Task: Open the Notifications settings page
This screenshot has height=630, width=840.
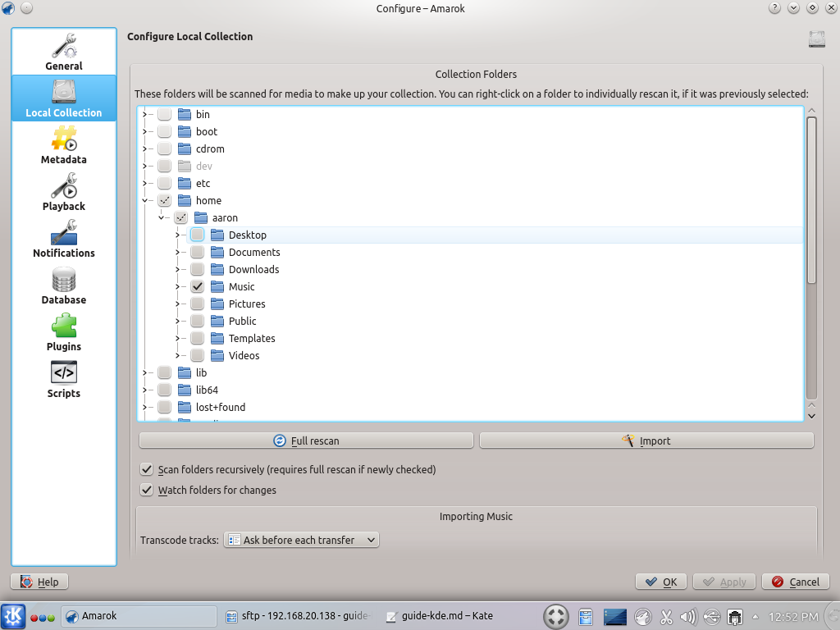Action: pyautogui.click(x=64, y=239)
